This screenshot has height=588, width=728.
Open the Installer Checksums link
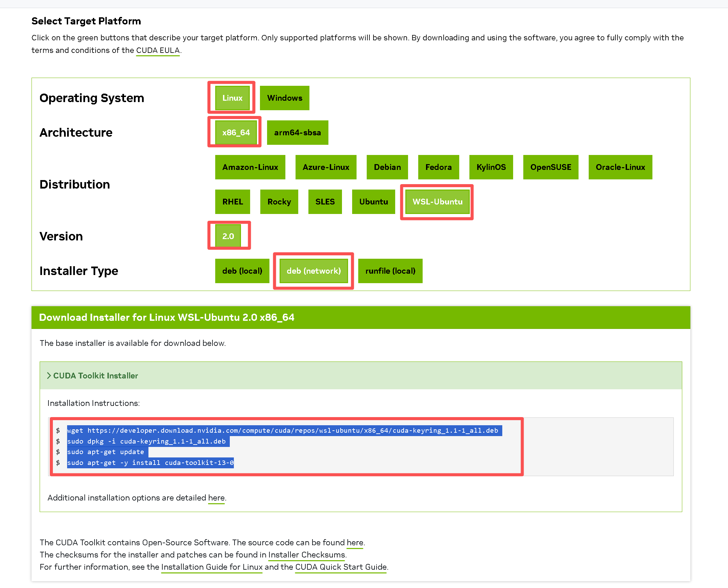pyautogui.click(x=306, y=555)
